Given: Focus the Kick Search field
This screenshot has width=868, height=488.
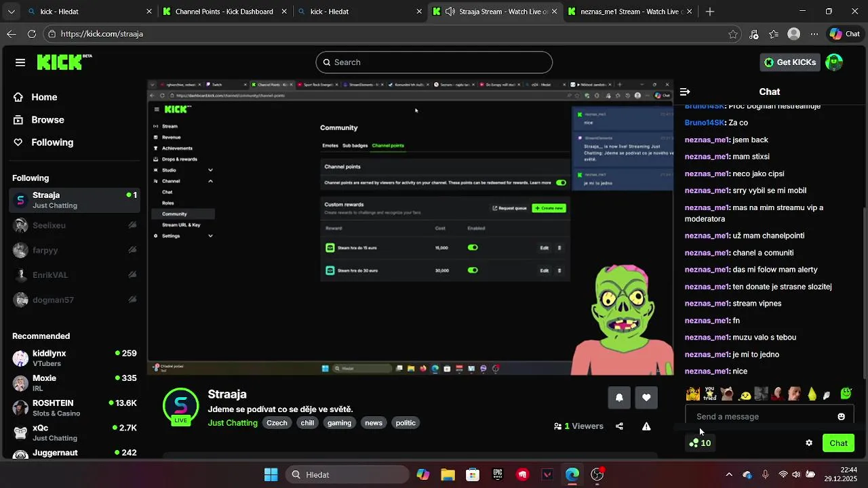Looking at the screenshot, I should pos(434,62).
